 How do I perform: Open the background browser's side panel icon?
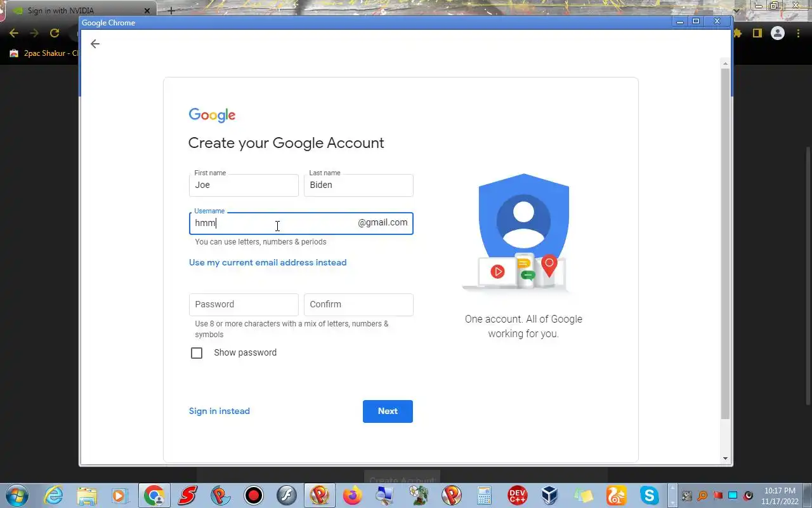[757, 33]
